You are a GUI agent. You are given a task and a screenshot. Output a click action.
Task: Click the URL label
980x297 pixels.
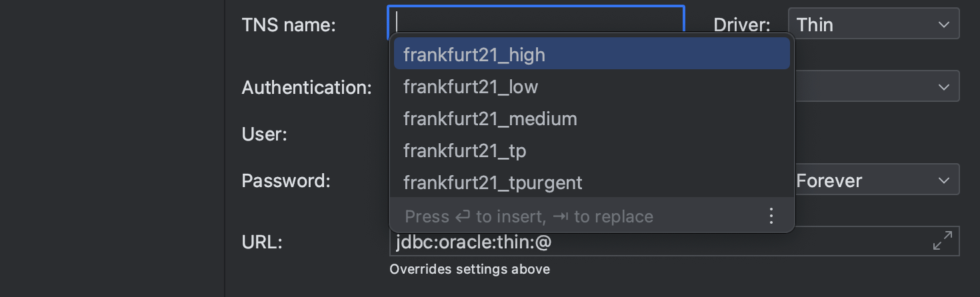(262, 242)
